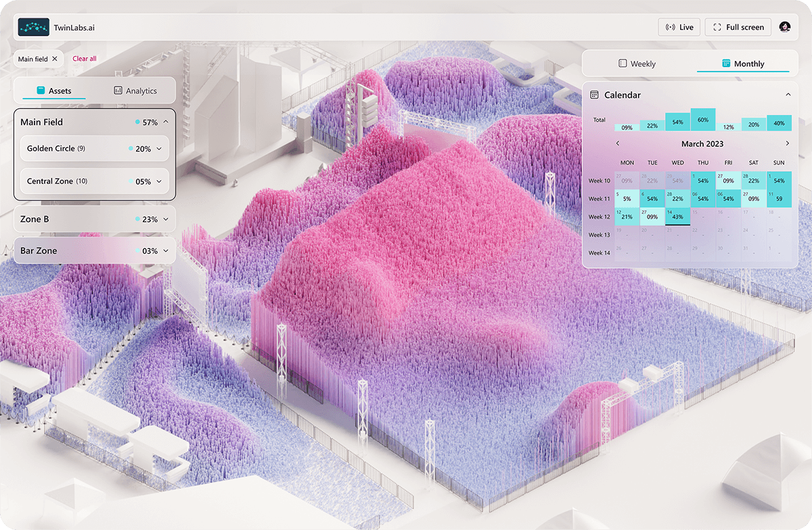Viewport: 812px width, 530px height.
Task: Switch to the Weekly view
Action: [x=637, y=63]
